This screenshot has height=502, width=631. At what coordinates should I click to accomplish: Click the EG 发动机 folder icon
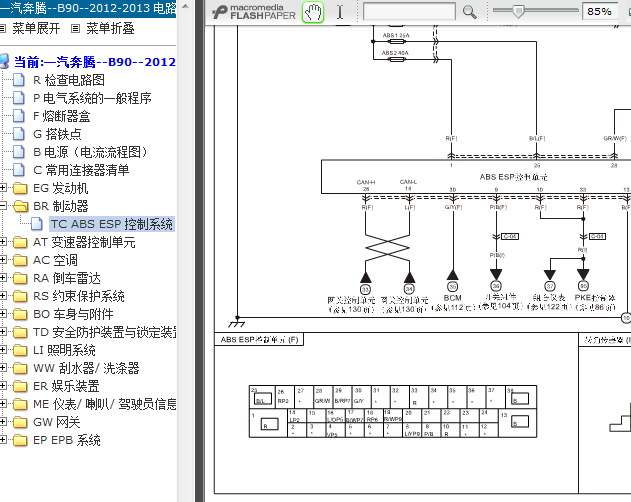20,188
